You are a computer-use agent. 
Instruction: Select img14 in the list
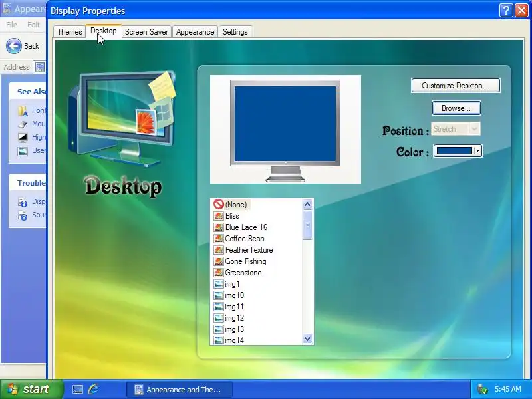click(235, 340)
